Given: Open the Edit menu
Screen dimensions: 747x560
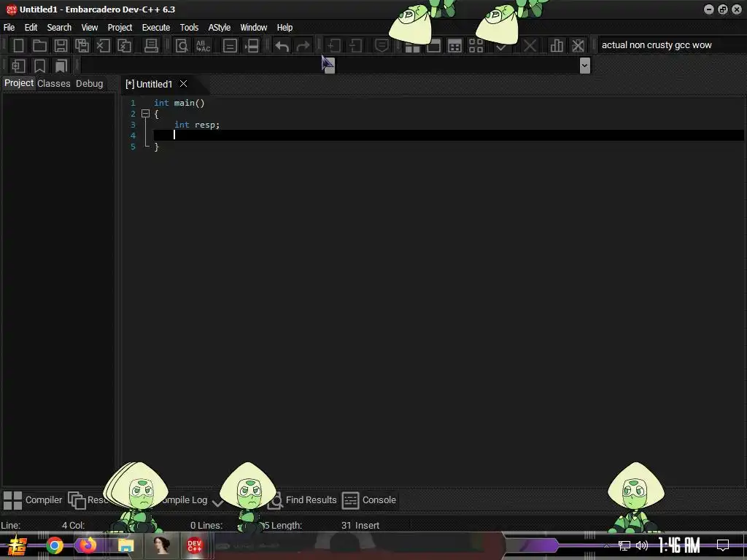Looking at the screenshot, I should click(31, 28).
